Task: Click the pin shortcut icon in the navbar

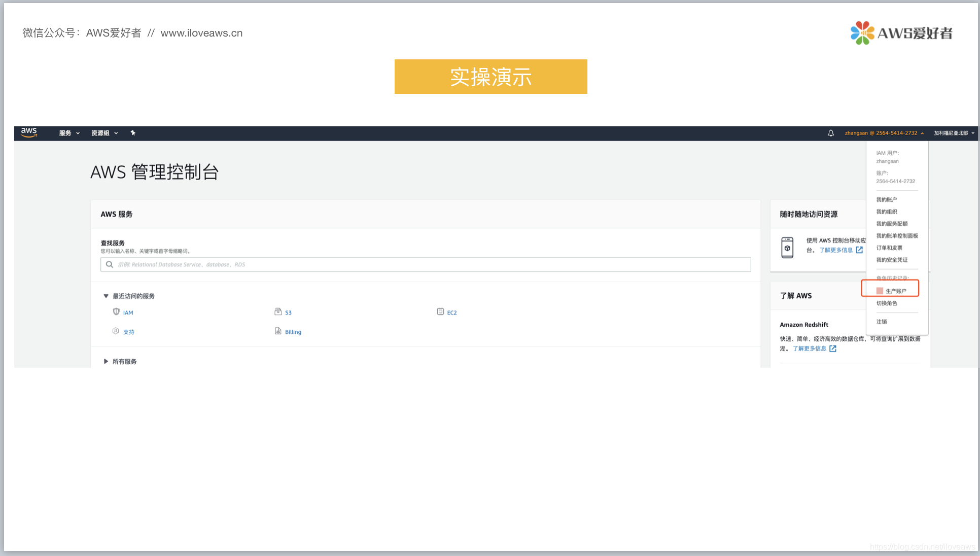Action: [133, 133]
